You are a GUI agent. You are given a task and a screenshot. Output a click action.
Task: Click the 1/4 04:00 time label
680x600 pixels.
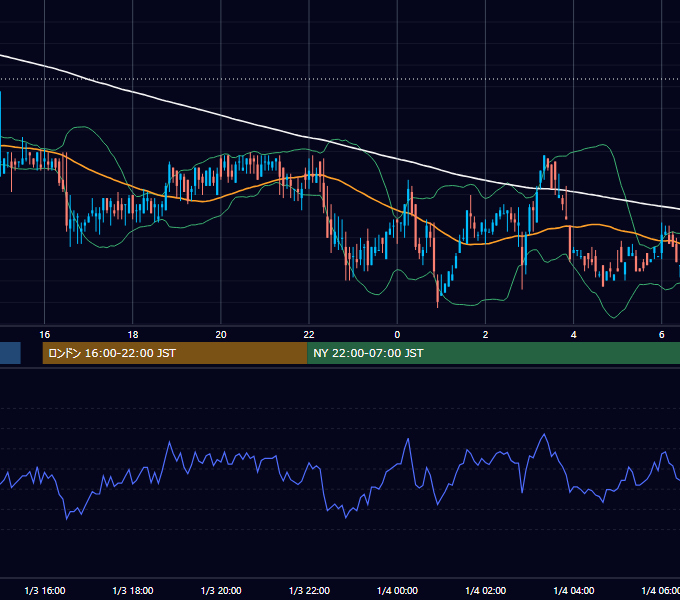(x=574, y=590)
